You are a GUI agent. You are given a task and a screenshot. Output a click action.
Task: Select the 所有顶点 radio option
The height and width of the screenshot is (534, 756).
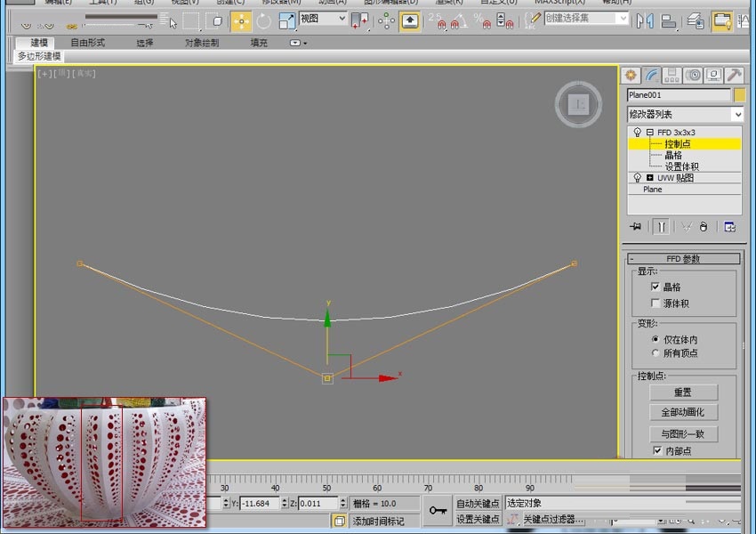click(x=655, y=353)
